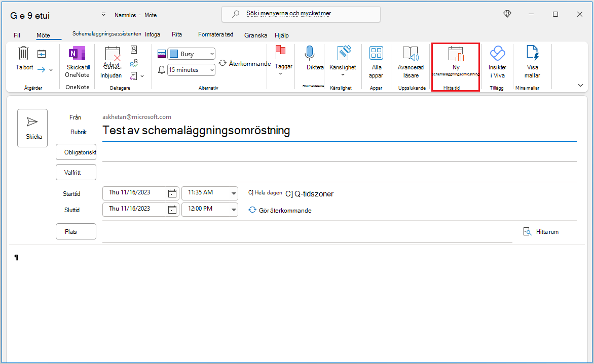Click the Plats location button
This screenshot has width=594, height=364.
[x=76, y=231]
